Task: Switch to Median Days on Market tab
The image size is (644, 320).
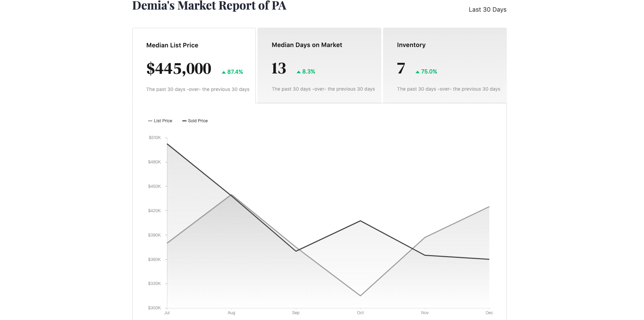Action: click(x=319, y=65)
